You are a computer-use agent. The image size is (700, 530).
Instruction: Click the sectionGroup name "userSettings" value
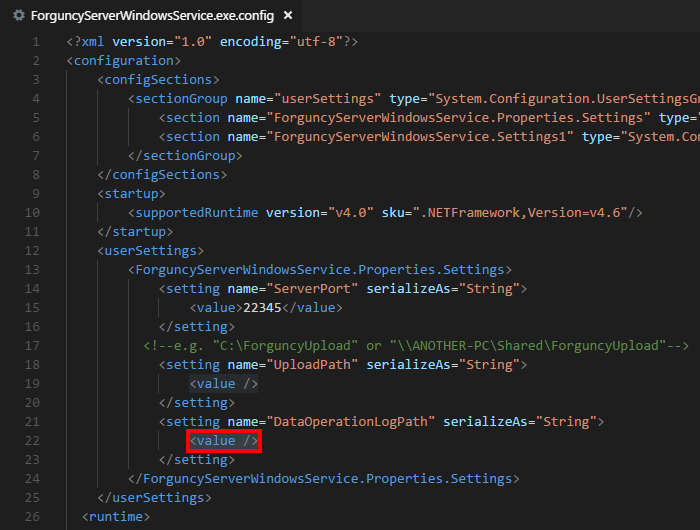328,99
